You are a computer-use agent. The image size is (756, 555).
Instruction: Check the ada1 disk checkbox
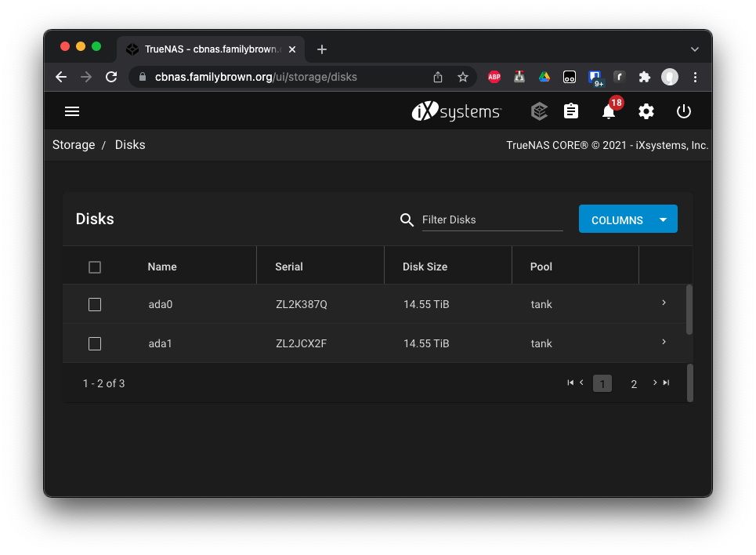[x=95, y=343]
